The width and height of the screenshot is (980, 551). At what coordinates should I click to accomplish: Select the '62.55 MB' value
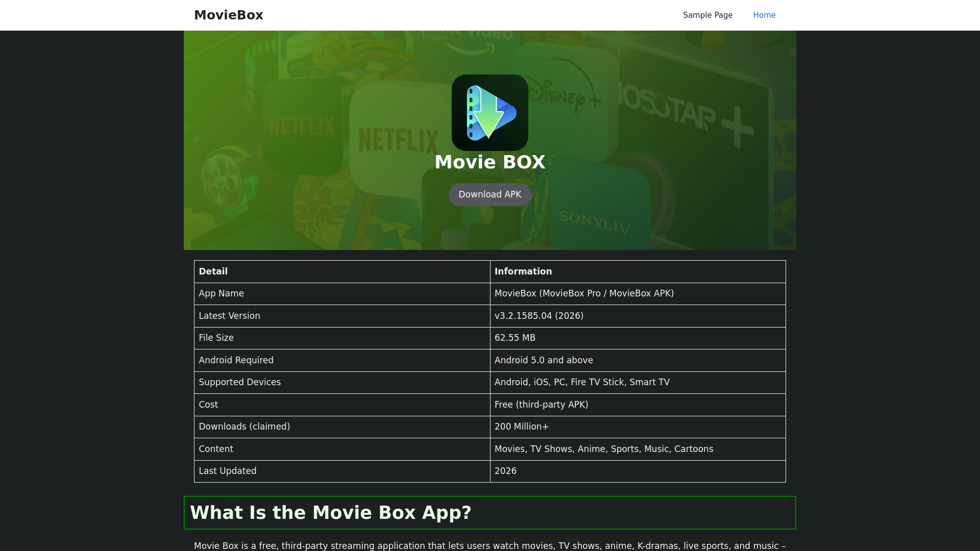click(638, 338)
